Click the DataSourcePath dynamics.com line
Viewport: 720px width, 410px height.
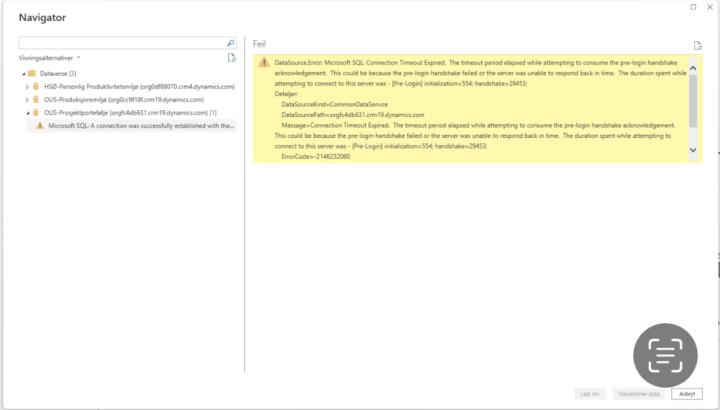tap(353, 115)
